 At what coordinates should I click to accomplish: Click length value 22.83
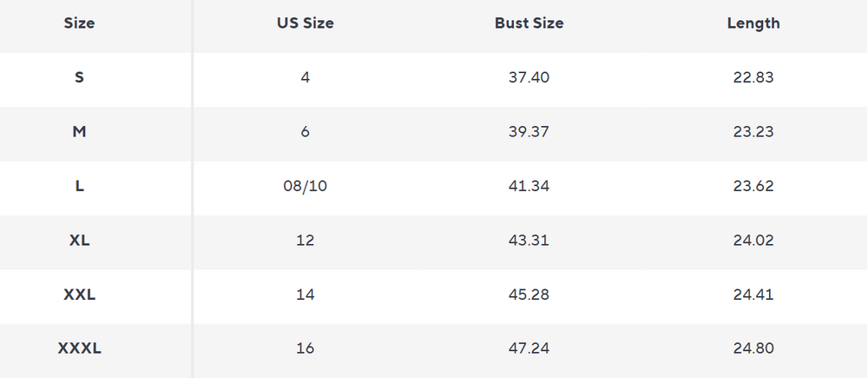click(753, 77)
